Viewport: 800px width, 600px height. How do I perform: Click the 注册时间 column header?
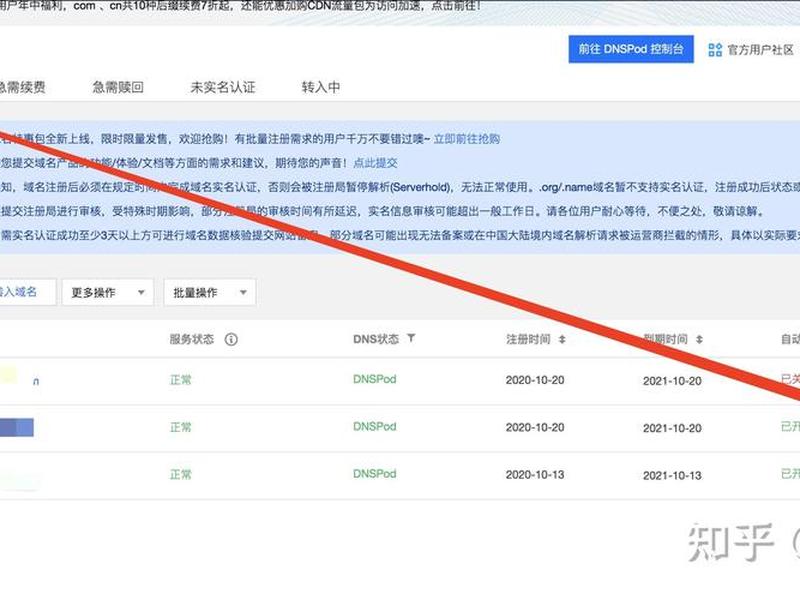[x=528, y=339]
